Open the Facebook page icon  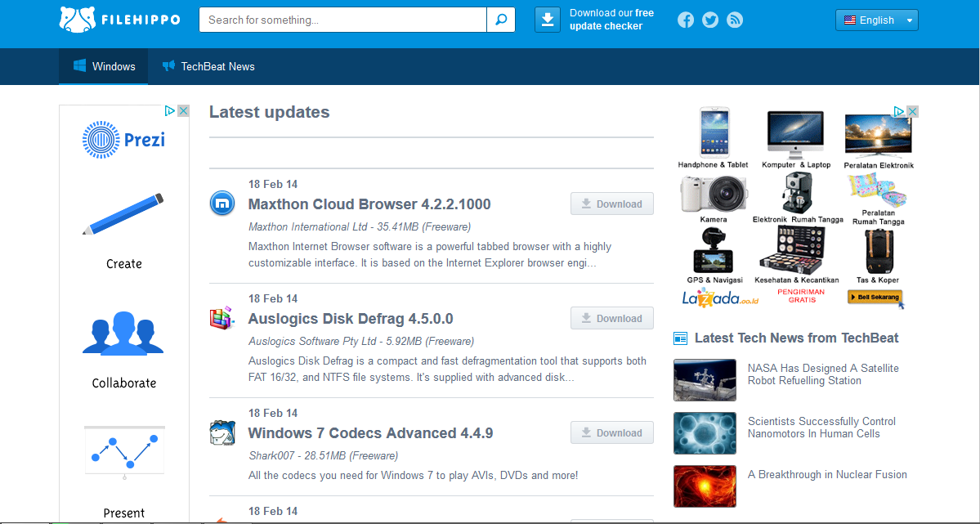click(685, 19)
